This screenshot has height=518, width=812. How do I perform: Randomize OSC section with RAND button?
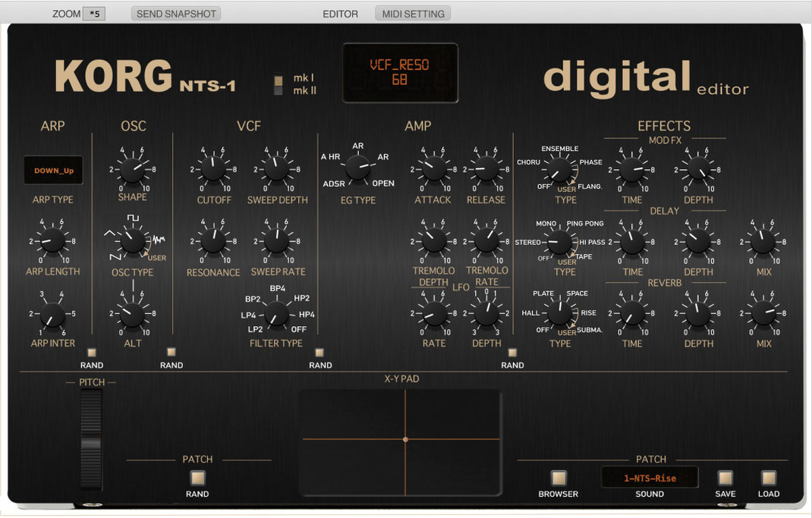point(171,353)
